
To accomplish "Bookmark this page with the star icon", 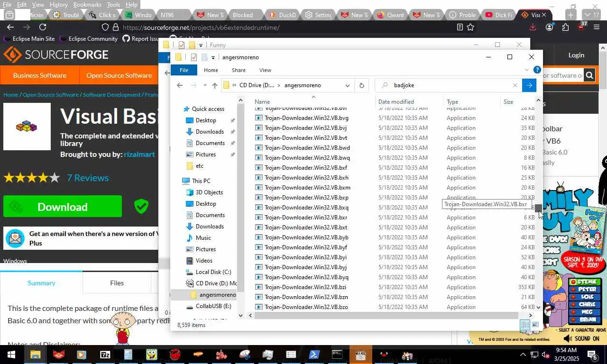I will click(x=470, y=27).
